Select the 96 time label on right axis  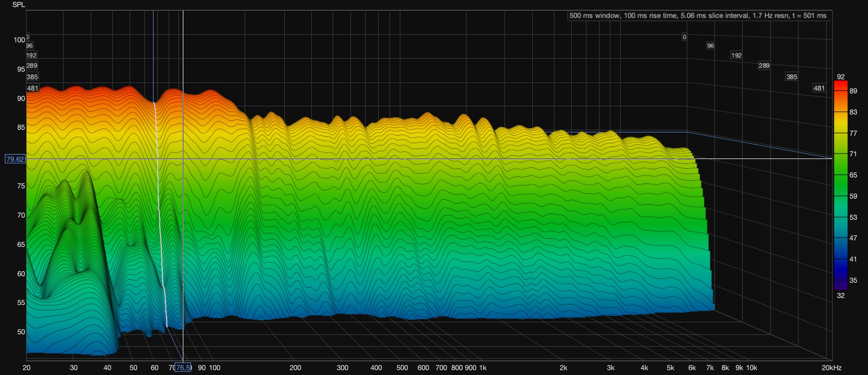(x=710, y=46)
